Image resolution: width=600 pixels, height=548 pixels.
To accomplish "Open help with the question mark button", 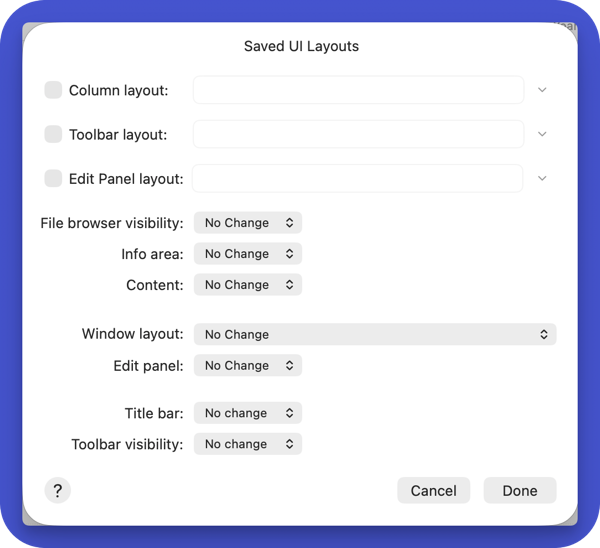I will [58, 490].
